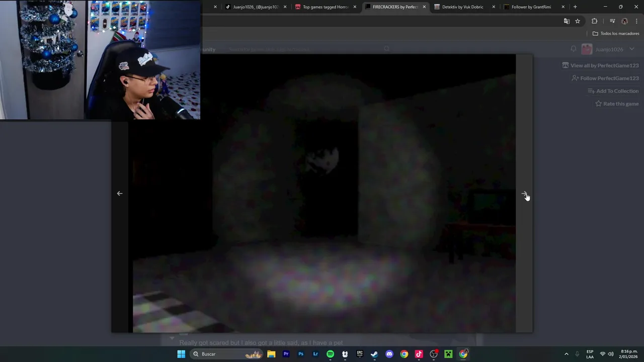Close the Juanjo1026 TikTok tab
Screen dimensions: 644x362
point(285,7)
